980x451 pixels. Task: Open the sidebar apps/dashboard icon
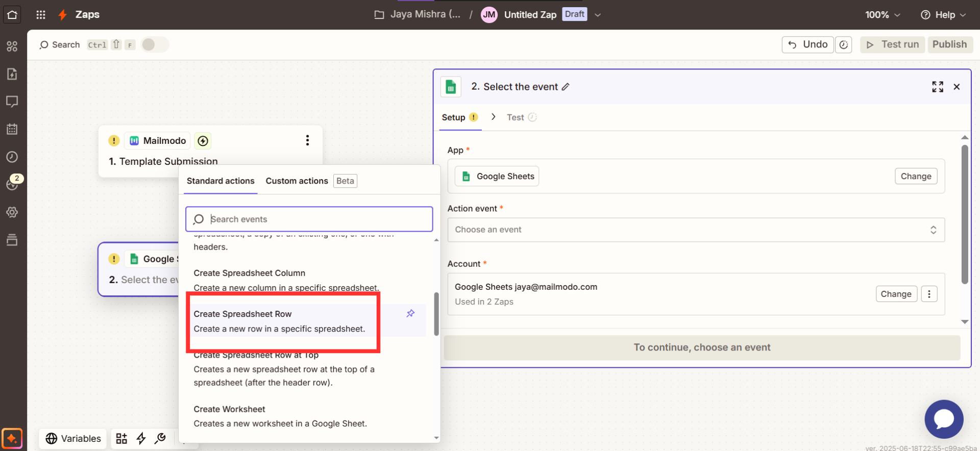(12, 46)
